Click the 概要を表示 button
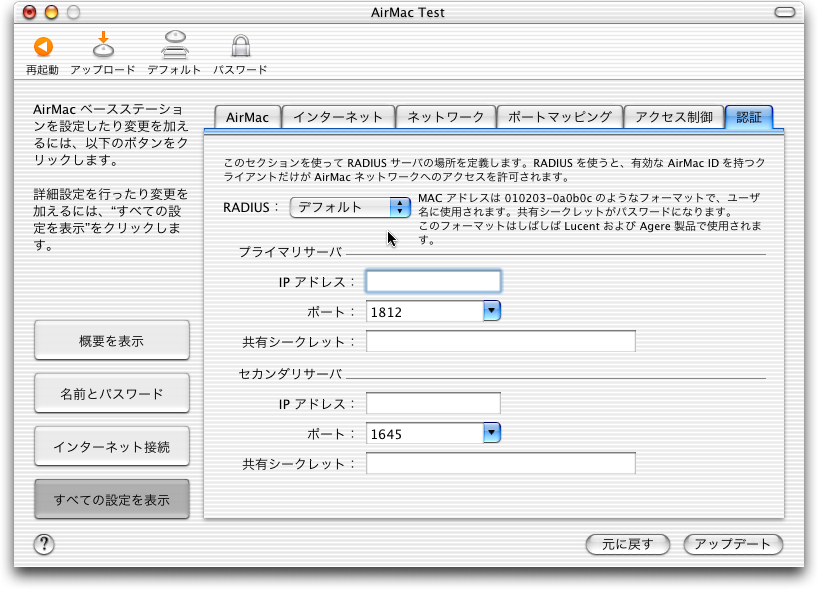 coord(112,341)
